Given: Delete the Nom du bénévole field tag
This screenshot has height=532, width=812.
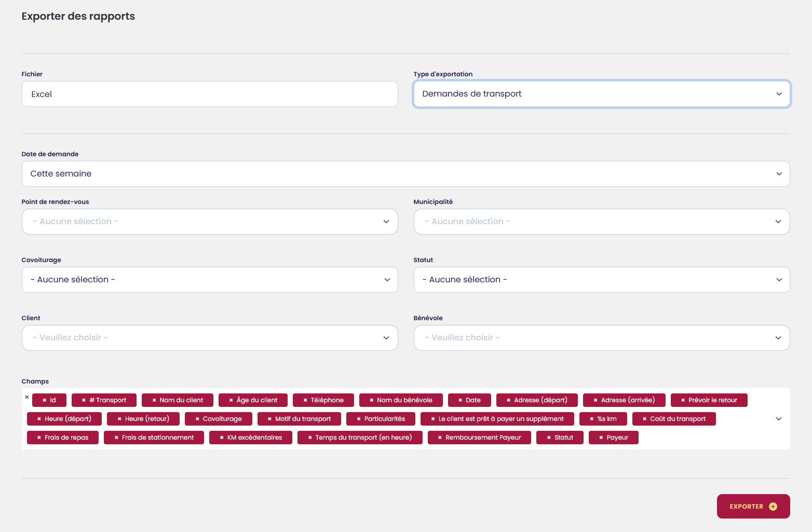Looking at the screenshot, I should coord(371,400).
